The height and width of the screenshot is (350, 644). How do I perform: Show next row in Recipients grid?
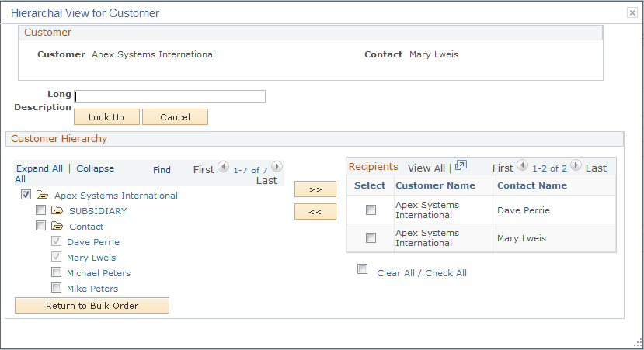click(x=576, y=166)
